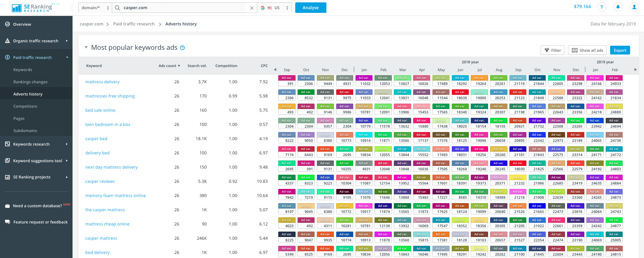This screenshot has width=644, height=258.
Task: Open the next day mattress delivery keyword
Action: tap(112, 167)
